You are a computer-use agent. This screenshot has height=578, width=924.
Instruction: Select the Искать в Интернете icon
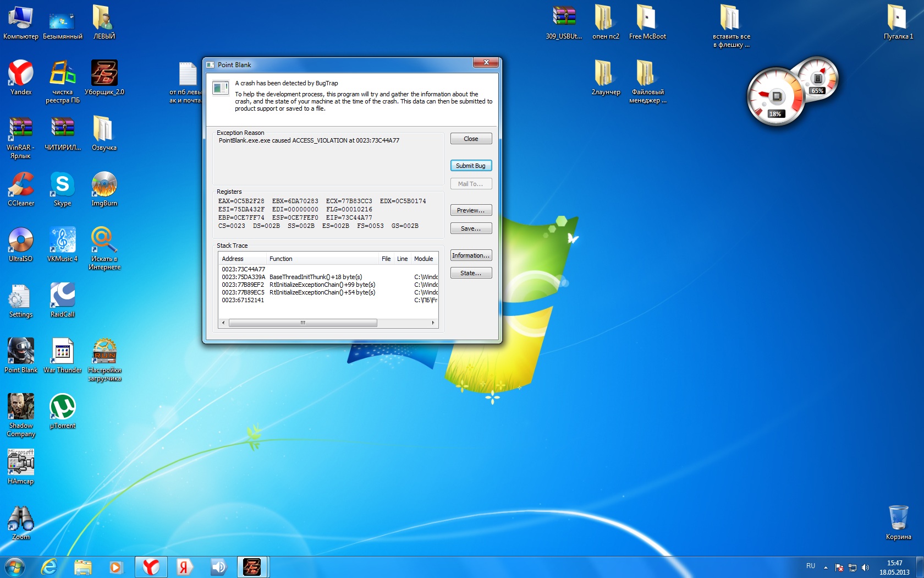click(x=104, y=248)
